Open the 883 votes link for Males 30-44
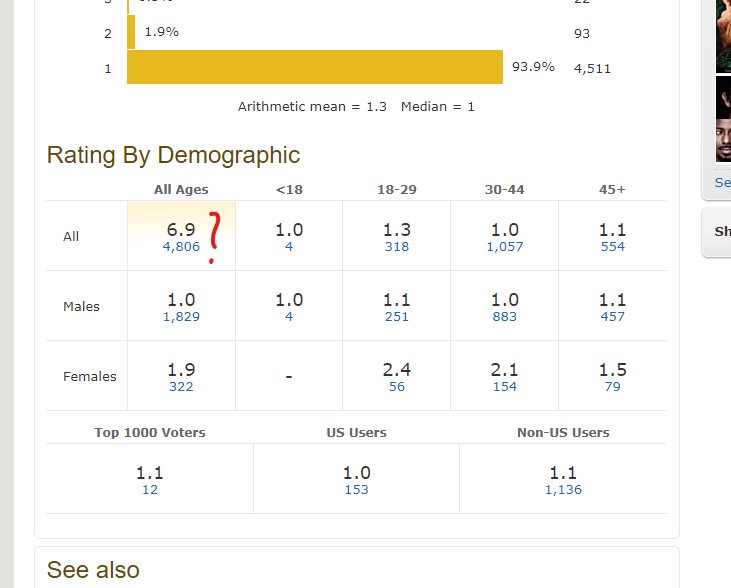Screen dimensions: 731x588 click(505, 317)
